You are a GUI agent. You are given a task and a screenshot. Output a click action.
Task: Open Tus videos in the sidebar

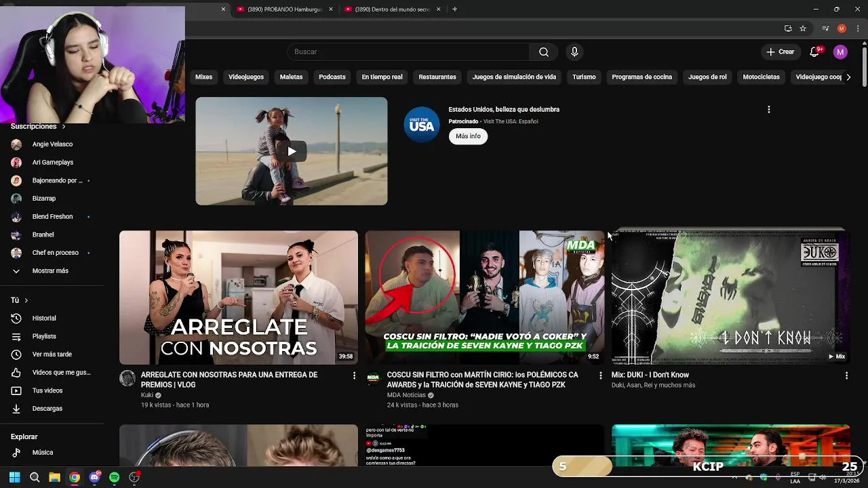52,390
